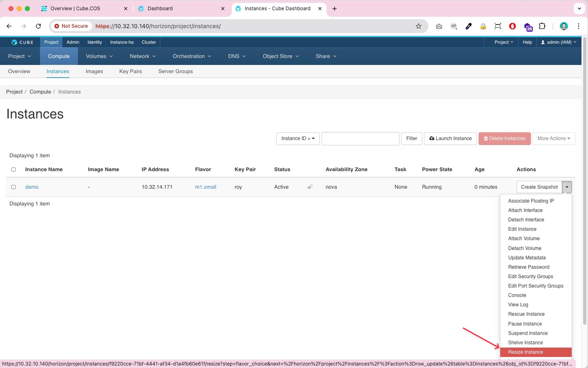Screen dimensions: 588x368
Task: Close the Dashboard browser tab
Action: (x=223, y=9)
